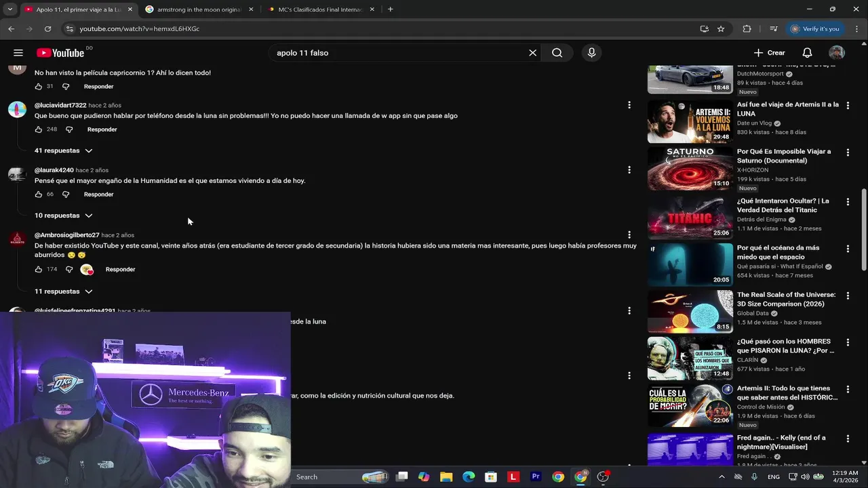
Task: Open '¿Qué pasó con los HOMBRES' video title
Action: [x=785, y=346]
